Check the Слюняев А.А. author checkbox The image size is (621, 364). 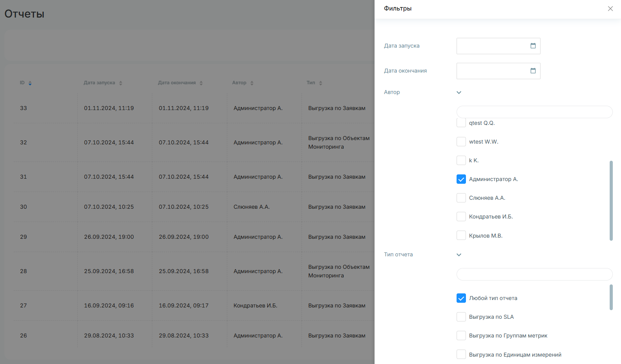pos(461,198)
